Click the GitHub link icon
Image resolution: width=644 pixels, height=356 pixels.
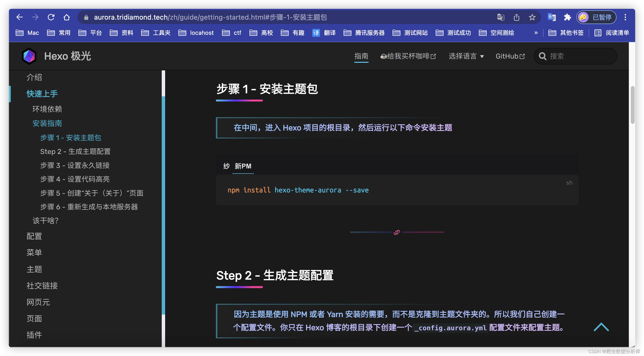click(x=522, y=56)
